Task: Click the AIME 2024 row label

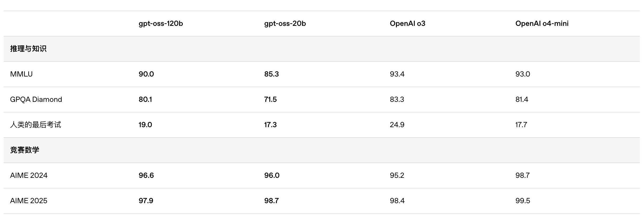Action: pyautogui.click(x=29, y=175)
